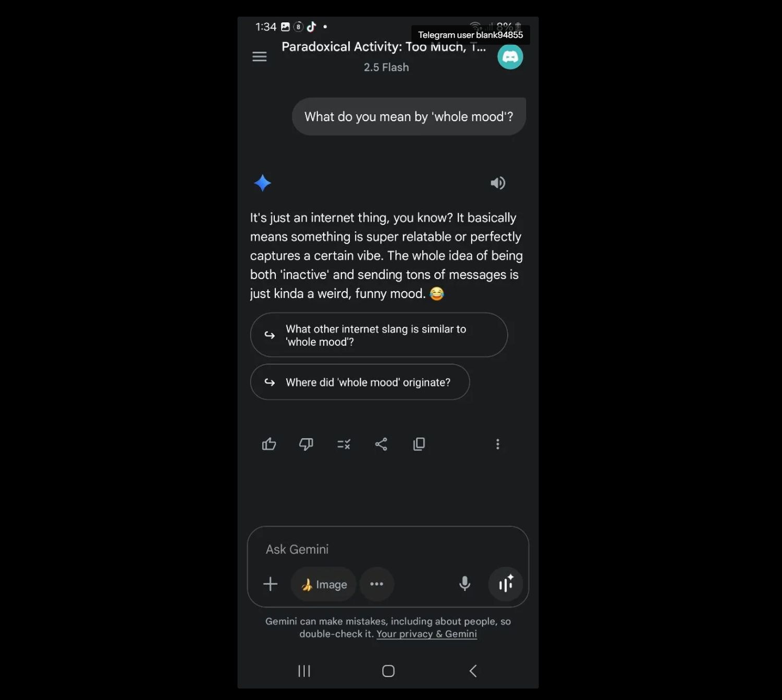
Task: Open the three-dot more options menu
Action: pos(498,444)
